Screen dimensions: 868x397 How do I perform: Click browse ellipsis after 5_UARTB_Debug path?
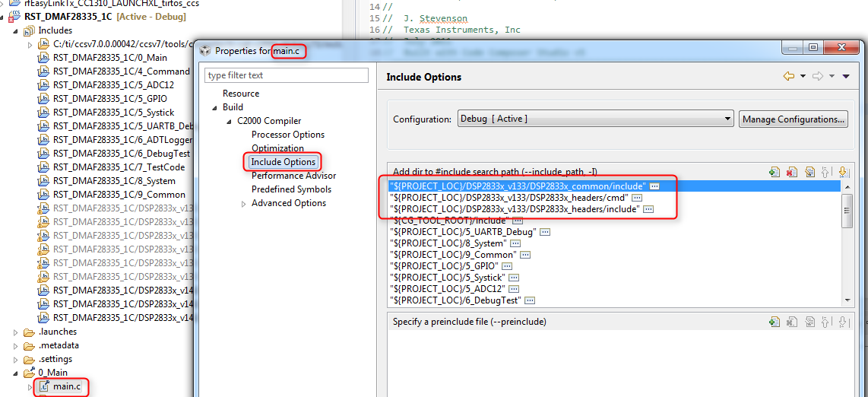coord(545,232)
